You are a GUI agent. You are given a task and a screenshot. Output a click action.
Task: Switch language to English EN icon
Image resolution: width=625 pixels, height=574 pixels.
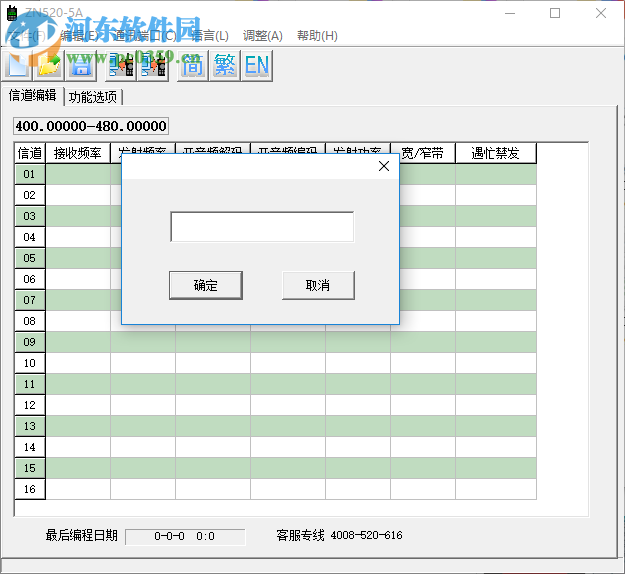click(x=257, y=65)
